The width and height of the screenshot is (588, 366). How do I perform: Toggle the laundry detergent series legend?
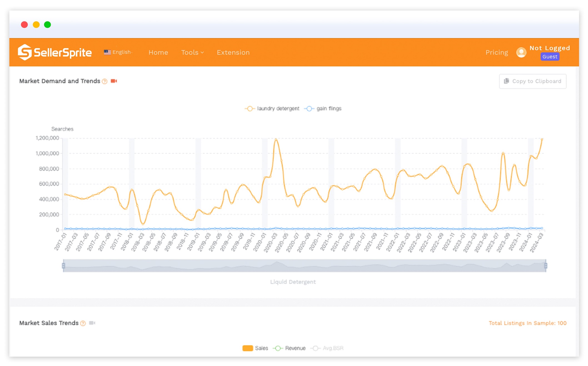(x=272, y=108)
